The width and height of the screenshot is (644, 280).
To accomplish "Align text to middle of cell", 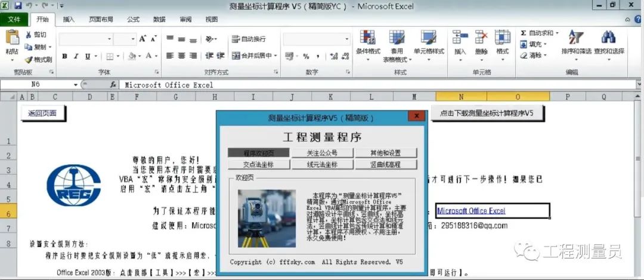I will [181, 39].
